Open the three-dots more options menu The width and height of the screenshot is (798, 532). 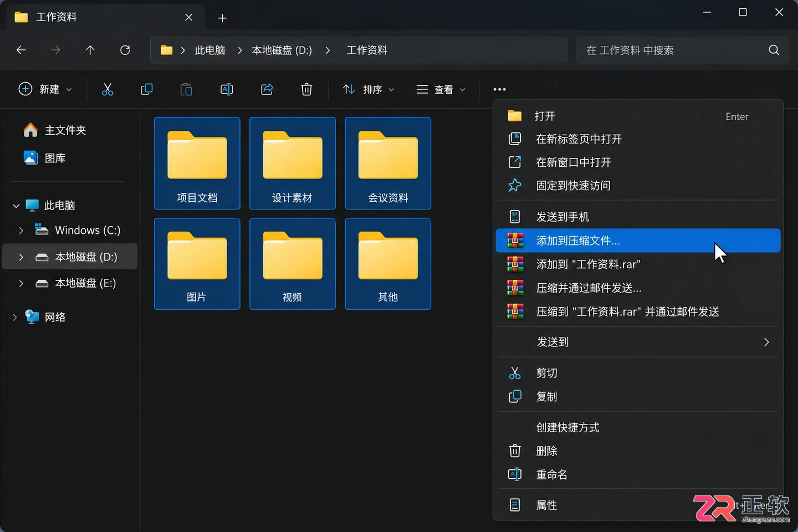[499, 89]
